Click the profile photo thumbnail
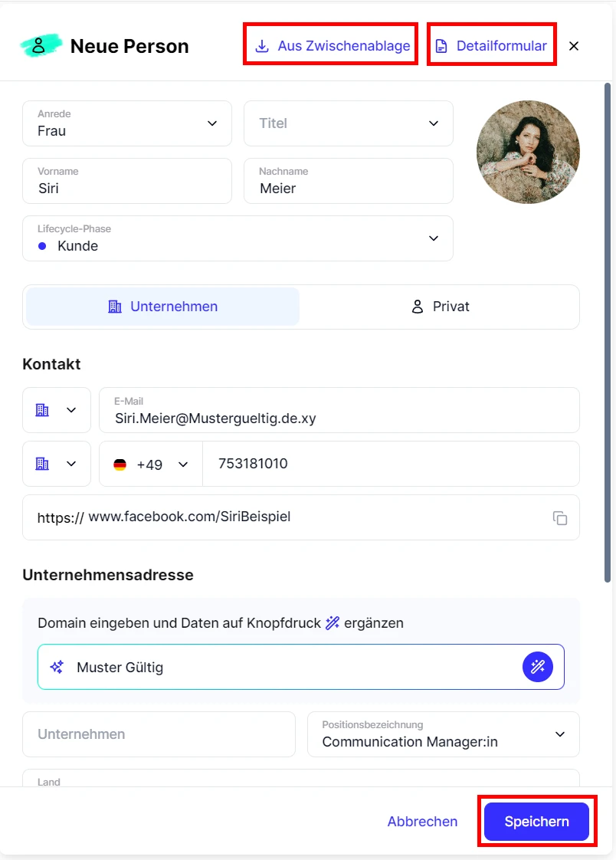Image resolution: width=616 pixels, height=860 pixels. pyautogui.click(x=528, y=152)
